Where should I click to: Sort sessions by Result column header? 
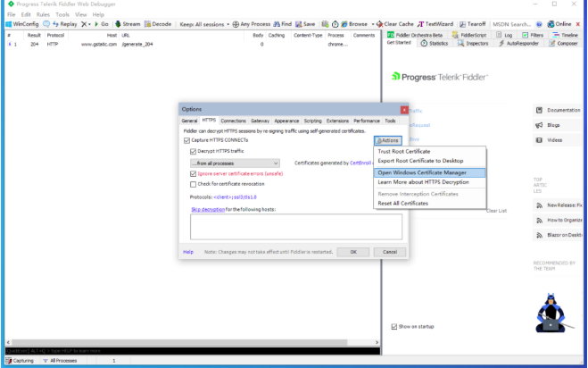[x=34, y=36]
